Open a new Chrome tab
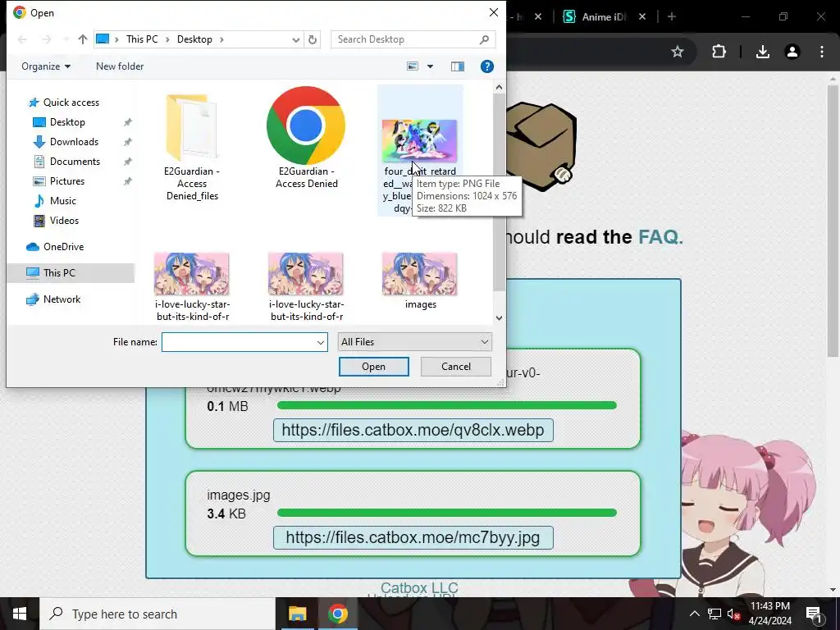840x630 pixels. coord(671,16)
